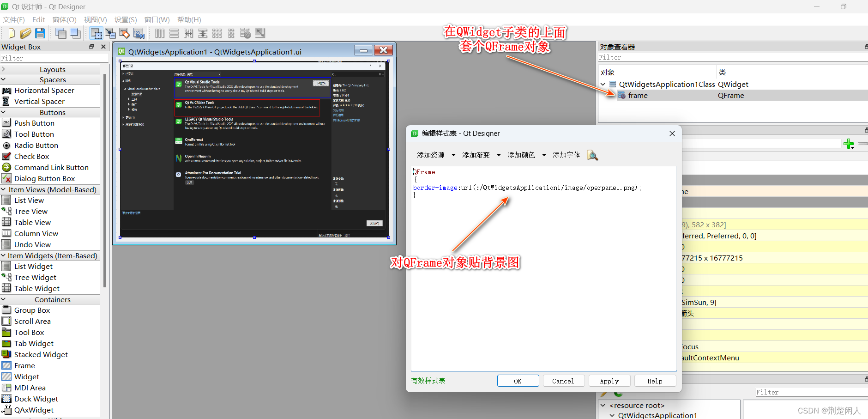Click OK in stylesheet editor dialog
This screenshot has height=419, width=868.
coord(518,381)
